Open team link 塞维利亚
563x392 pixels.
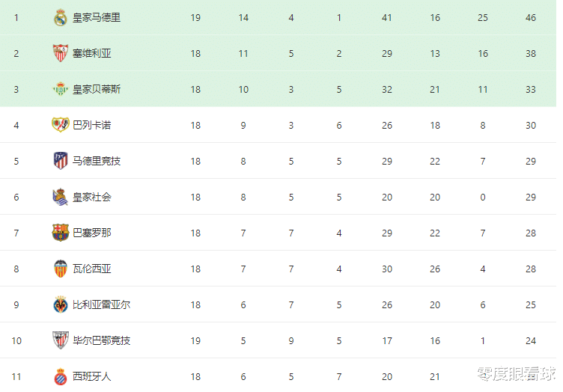(x=92, y=53)
